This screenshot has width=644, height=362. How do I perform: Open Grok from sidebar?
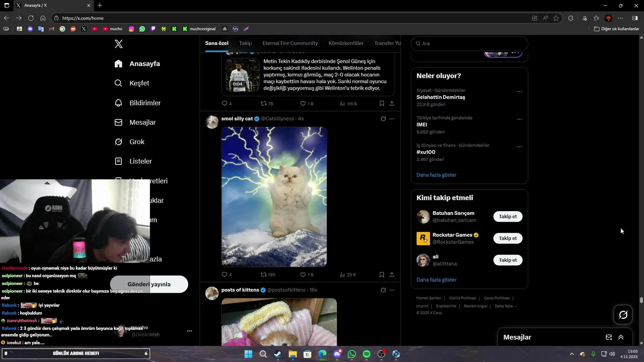point(129,142)
